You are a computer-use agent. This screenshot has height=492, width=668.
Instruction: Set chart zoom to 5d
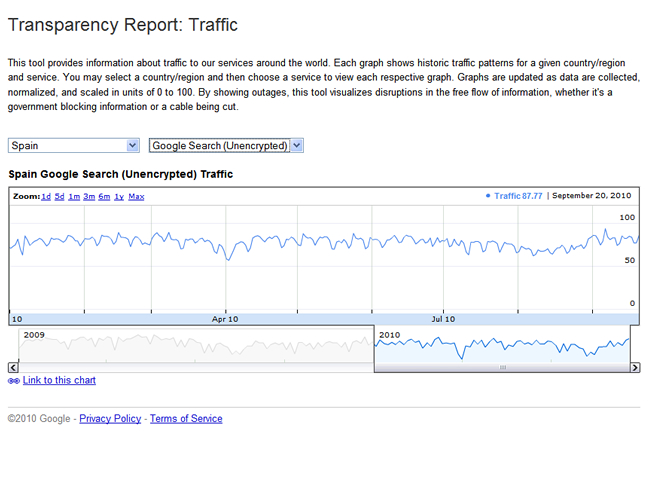59,196
